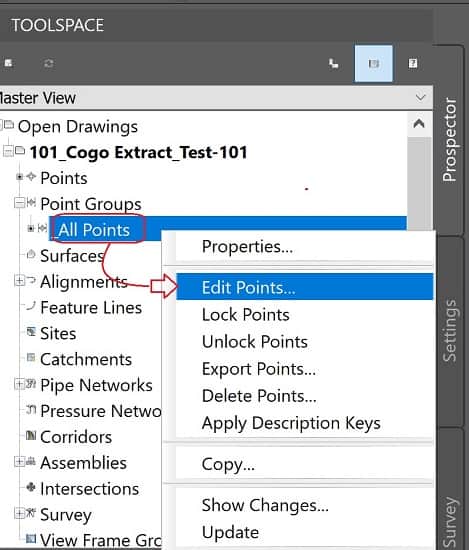Expand the Pipe Networks node
Image resolution: width=469 pixels, height=550 pixels.
click(x=20, y=384)
